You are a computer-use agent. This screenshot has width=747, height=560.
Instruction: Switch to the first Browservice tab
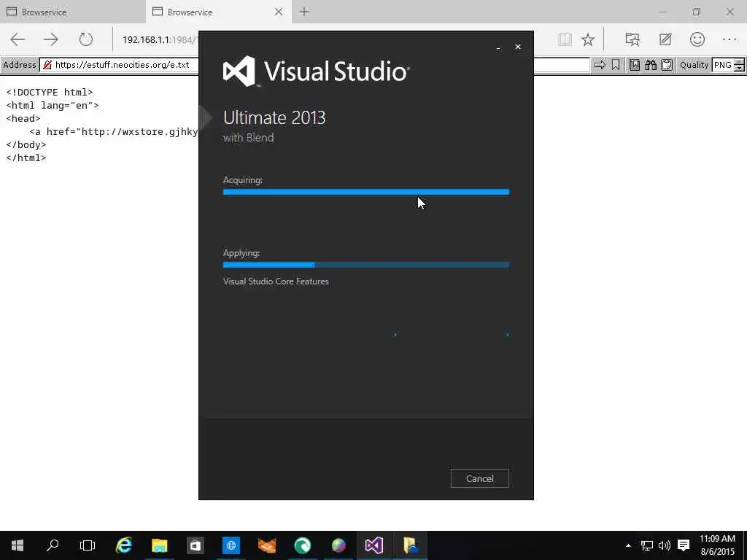[72, 12]
